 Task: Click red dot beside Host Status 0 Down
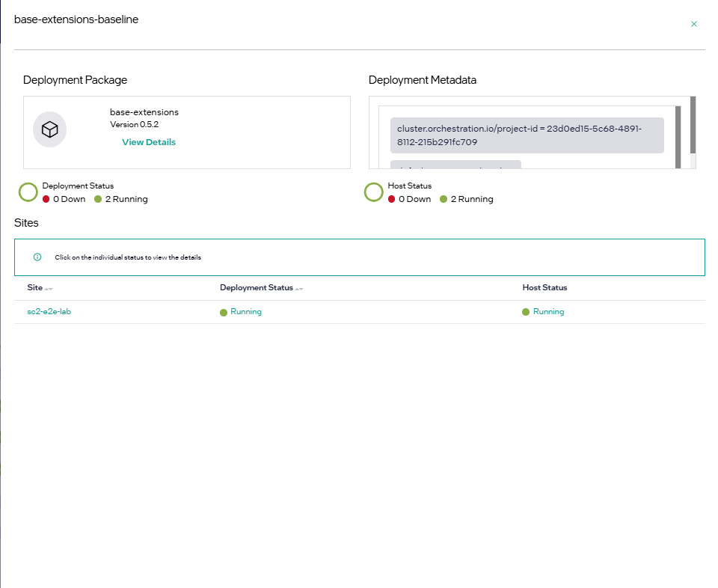pos(392,200)
